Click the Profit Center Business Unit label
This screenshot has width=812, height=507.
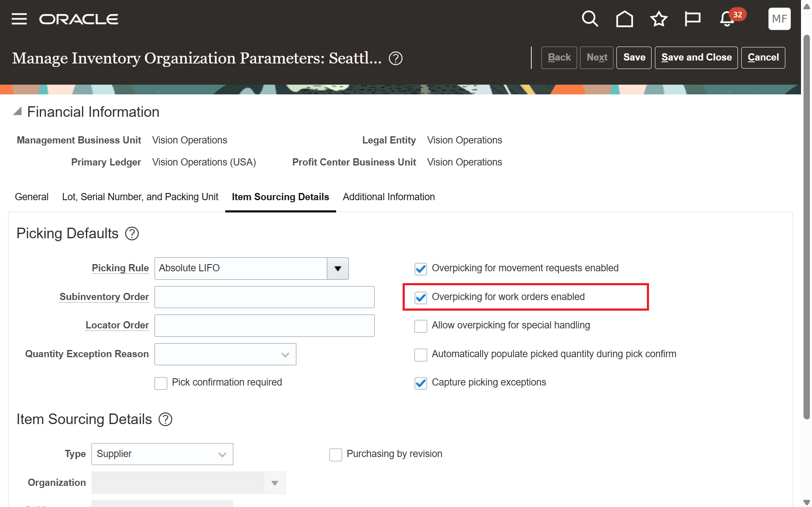(x=354, y=162)
